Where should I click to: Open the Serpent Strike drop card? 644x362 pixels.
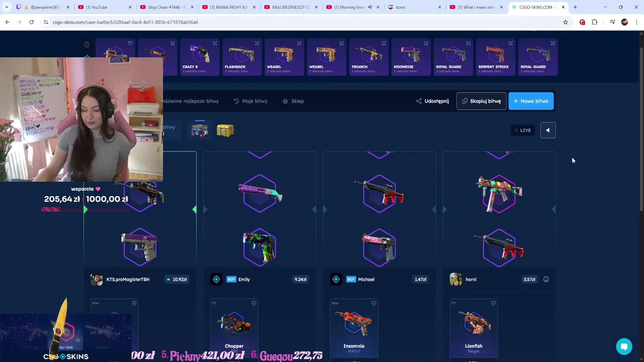[496, 57]
